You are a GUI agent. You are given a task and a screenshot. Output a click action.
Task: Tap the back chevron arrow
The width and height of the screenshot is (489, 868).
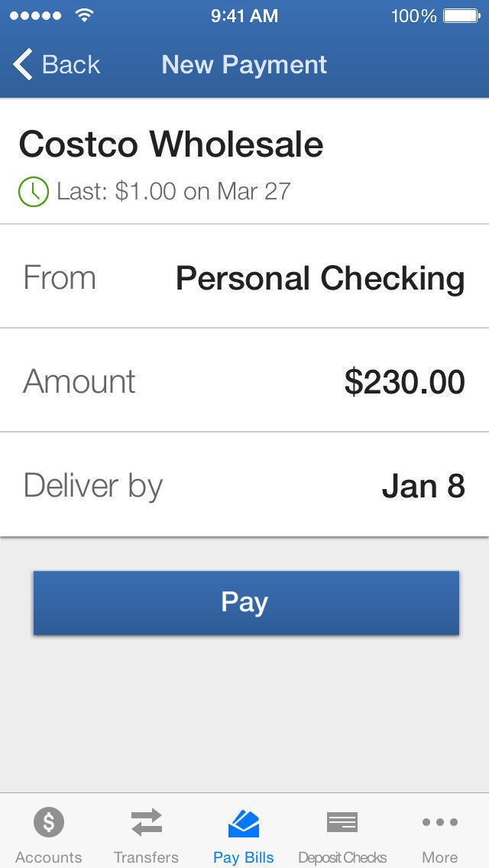tap(21, 64)
